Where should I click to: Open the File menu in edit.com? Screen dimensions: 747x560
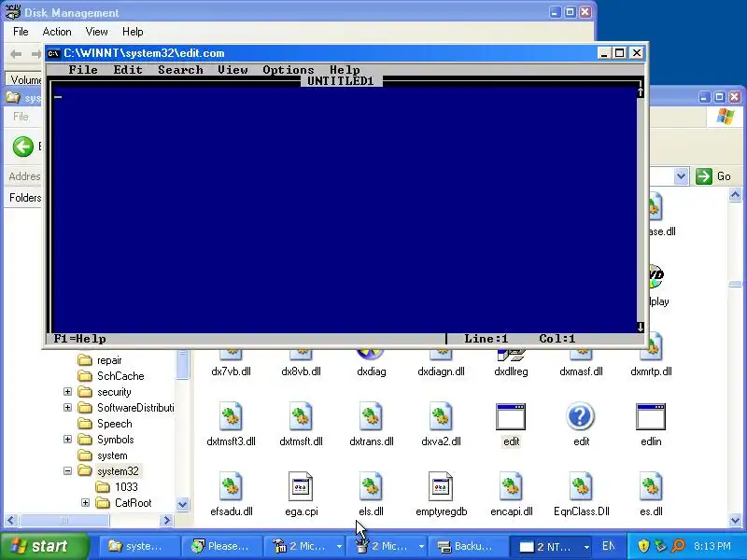click(83, 69)
